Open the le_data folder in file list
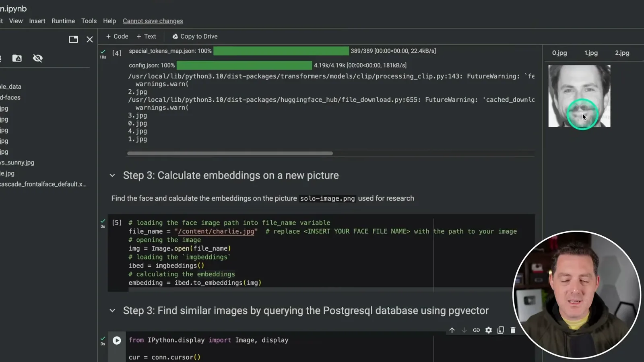The image size is (644, 362). point(11,86)
